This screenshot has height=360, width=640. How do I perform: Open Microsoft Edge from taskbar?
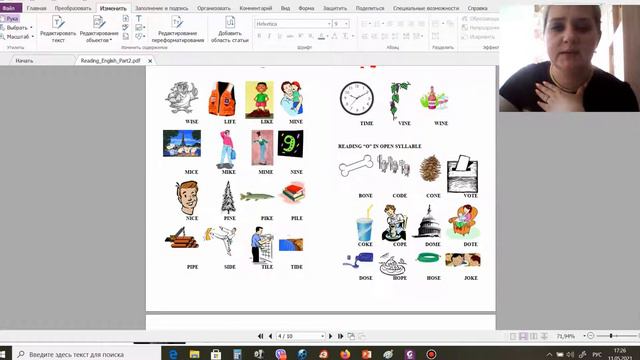[173, 354]
